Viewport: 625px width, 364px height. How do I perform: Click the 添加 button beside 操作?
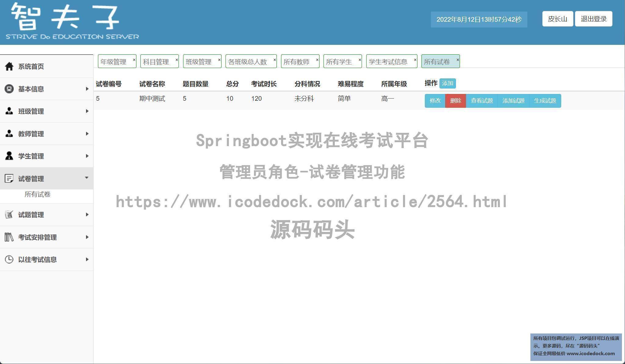tap(447, 83)
